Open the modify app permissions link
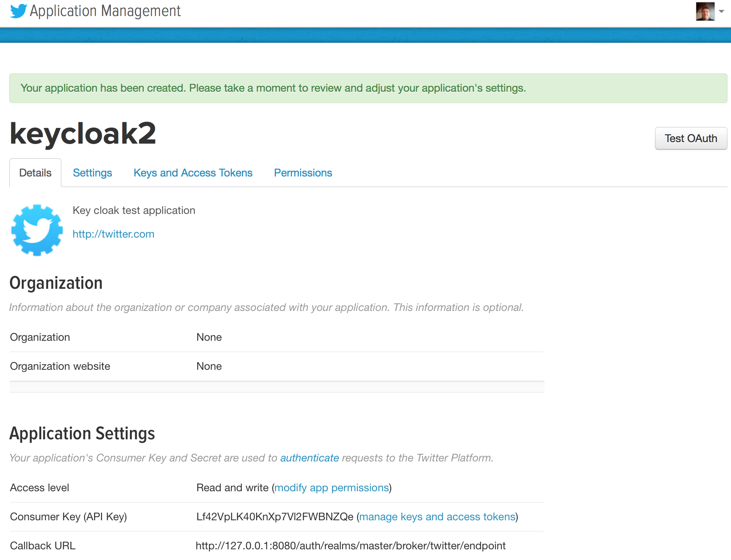 [331, 487]
